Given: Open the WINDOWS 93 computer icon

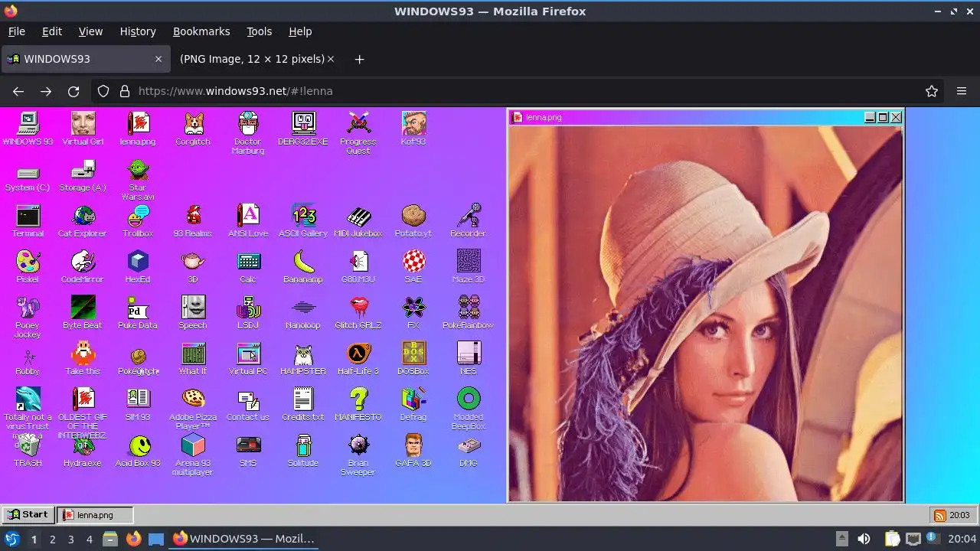Looking at the screenshot, I should coord(28,123).
